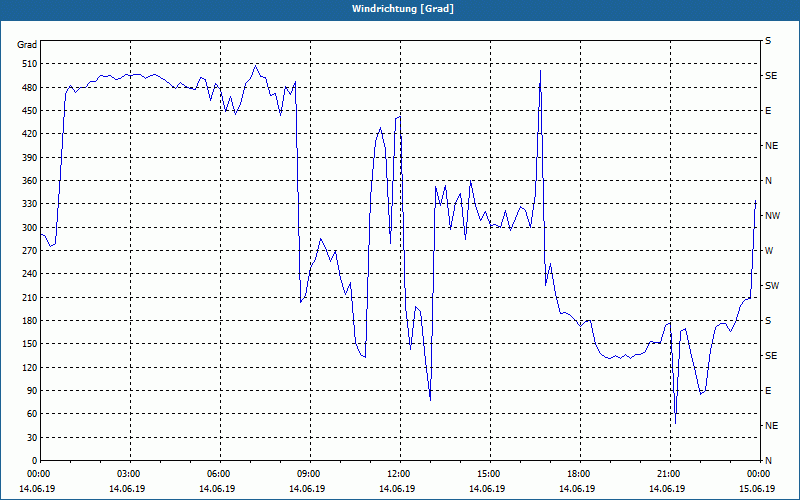Click the 21:00 time label
The image size is (800, 500).
(667, 474)
